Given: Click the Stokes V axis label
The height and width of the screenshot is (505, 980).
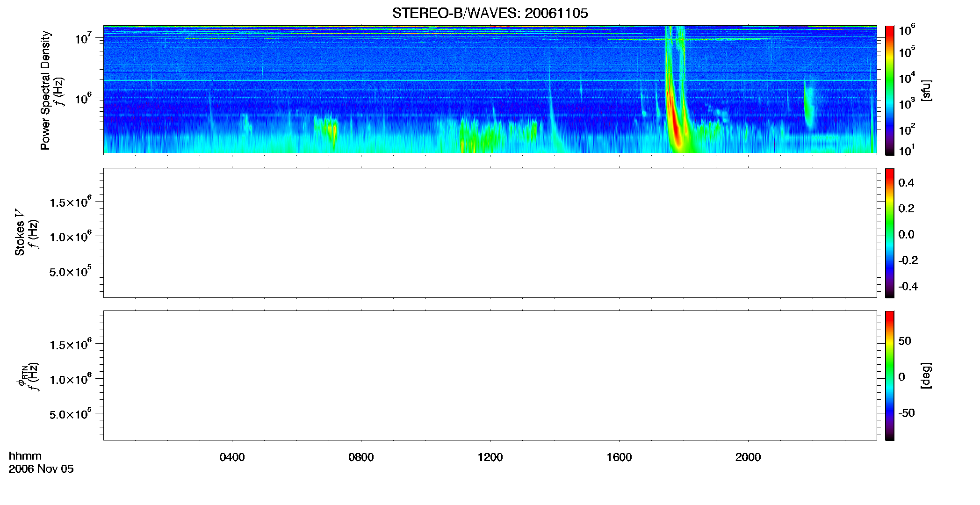Looking at the screenshot, I should pos(20,232).
